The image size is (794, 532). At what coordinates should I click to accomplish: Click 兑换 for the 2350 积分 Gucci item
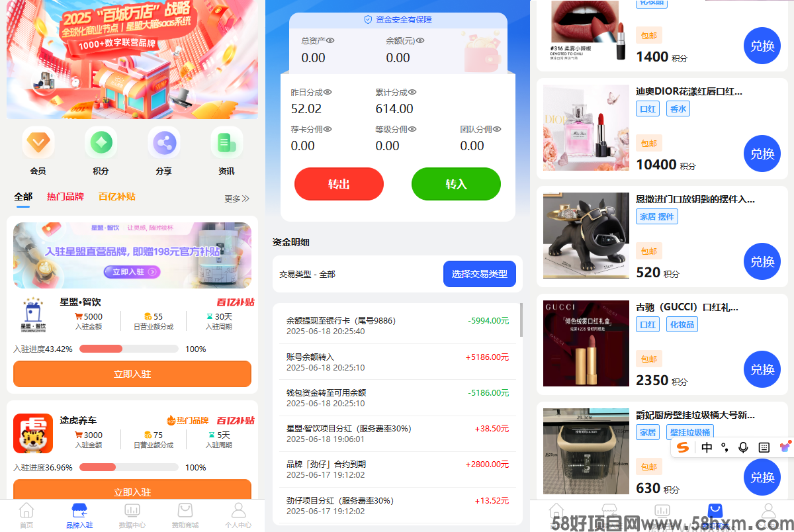tap(762, 369)
